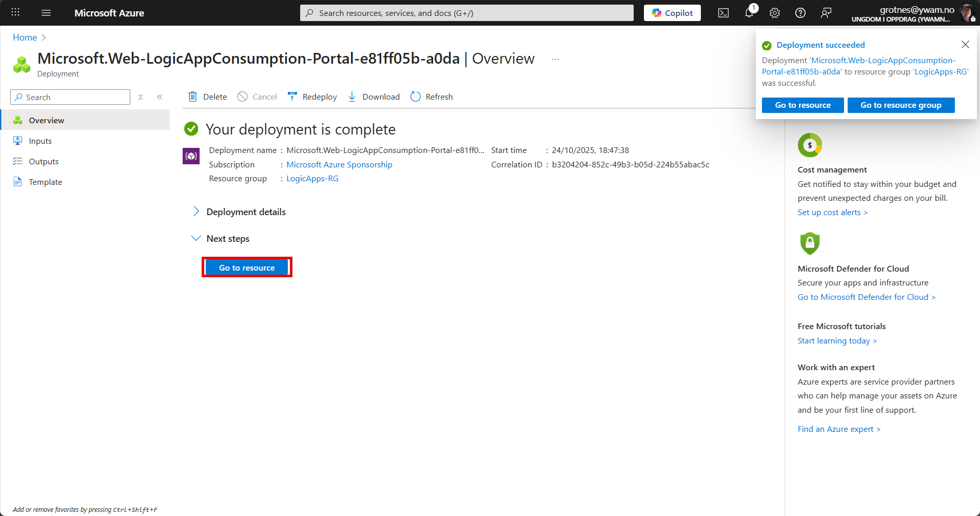Select Outputs in the left menu
Image resolution: width=980 pixels, height=516 pixels.
85,161
